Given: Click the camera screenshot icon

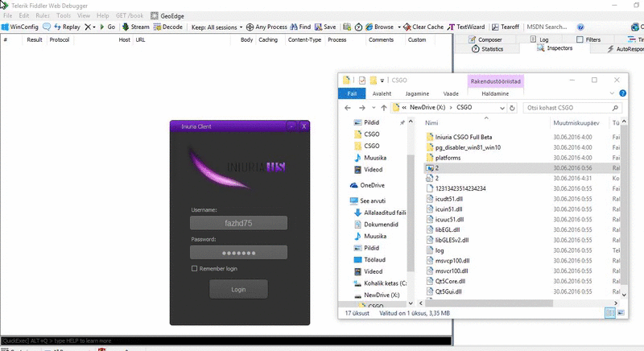Looking at the screenshot, I should [x=347, y=27].
